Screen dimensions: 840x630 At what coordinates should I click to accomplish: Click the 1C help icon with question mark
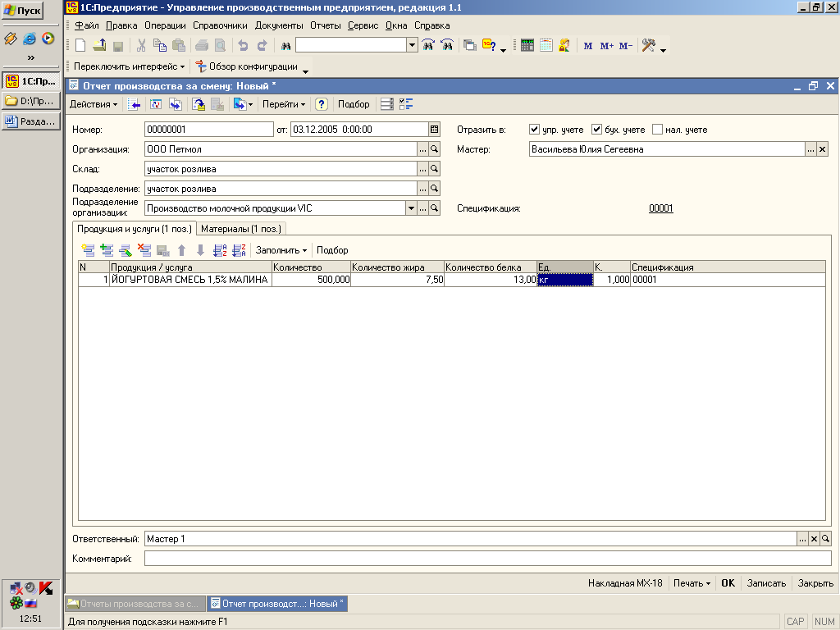tap(489, 46)
